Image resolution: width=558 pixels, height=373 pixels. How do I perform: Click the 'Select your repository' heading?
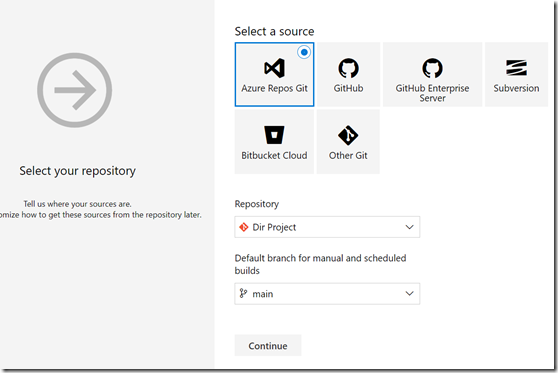[x=78, y=171]
